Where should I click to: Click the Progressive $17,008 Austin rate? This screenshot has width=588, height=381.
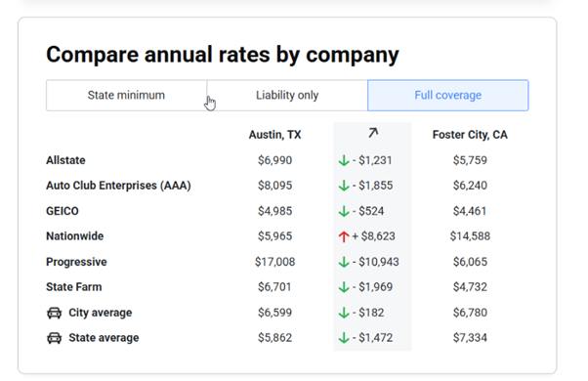tap(274, 262)
